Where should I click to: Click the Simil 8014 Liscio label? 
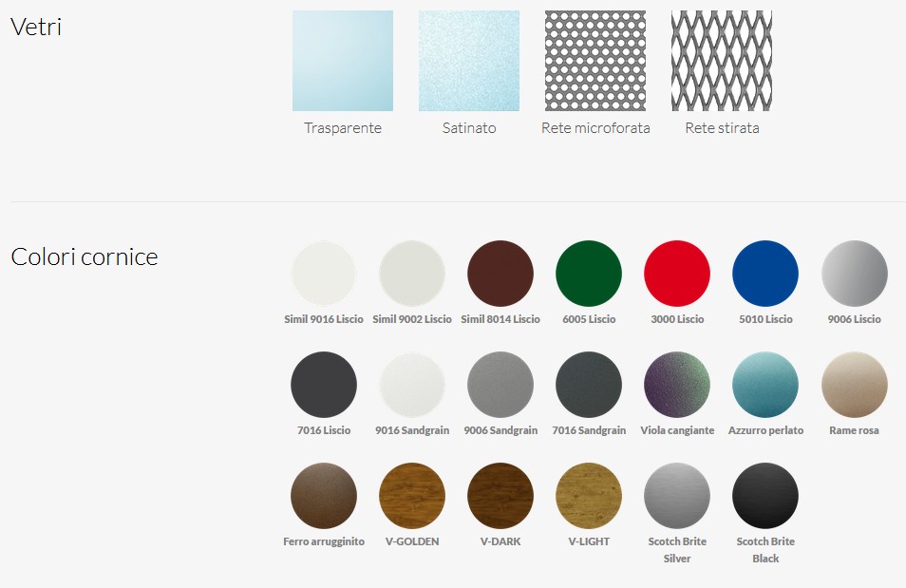coord(500,319)
